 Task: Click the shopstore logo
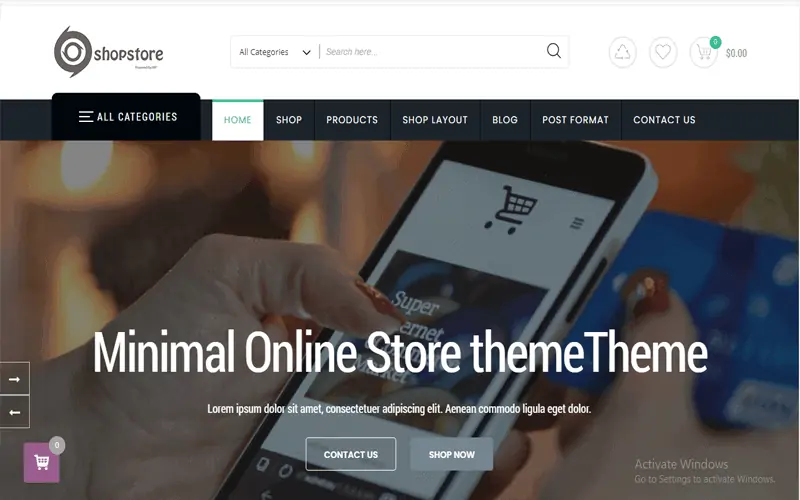pyautogui.click(x=109, y=52)
